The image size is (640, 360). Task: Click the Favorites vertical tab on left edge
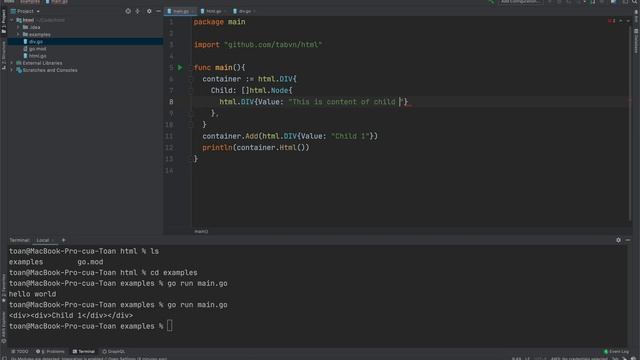coord(3,288)
